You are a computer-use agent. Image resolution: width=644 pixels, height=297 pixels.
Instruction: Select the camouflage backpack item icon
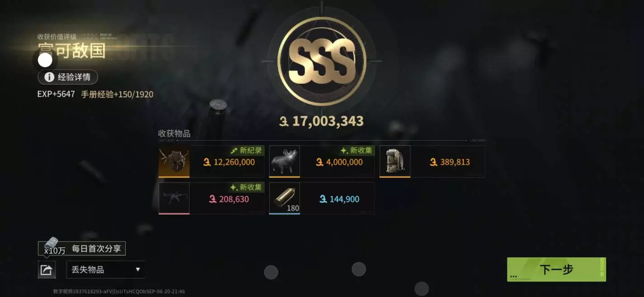pos(395,161)
